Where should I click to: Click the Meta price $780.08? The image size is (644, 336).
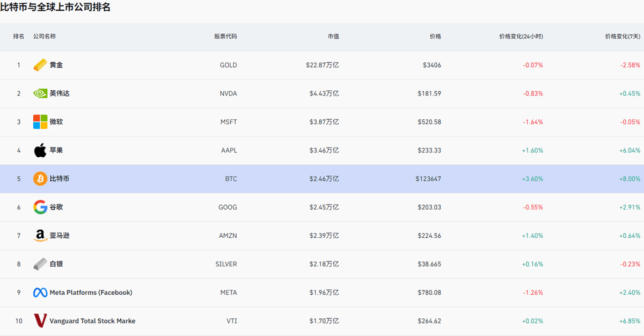(x=429, y=293)
